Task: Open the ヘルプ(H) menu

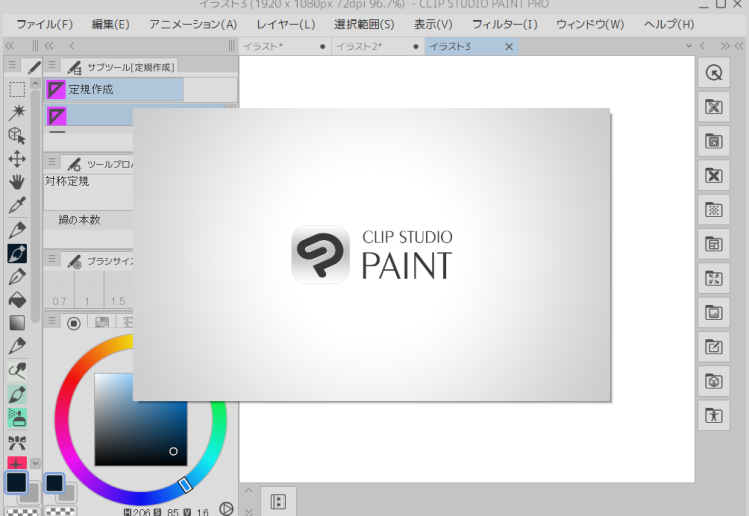Action: click(669, 24)
